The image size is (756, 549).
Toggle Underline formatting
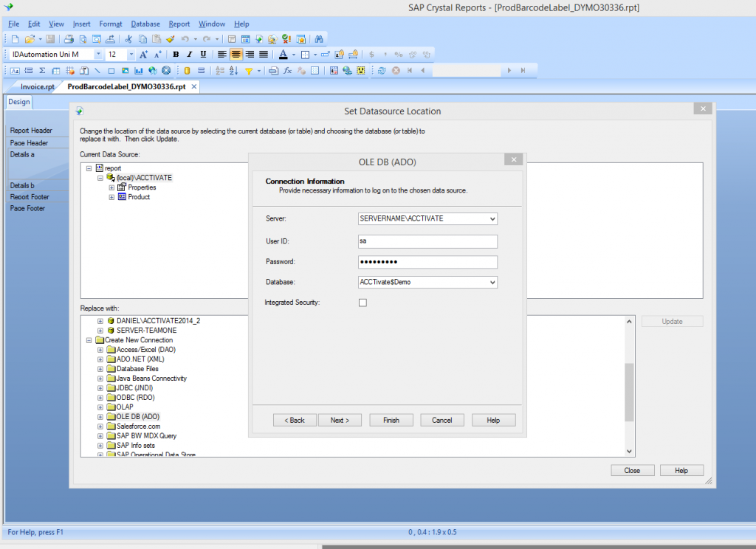[x=203, y=55]
